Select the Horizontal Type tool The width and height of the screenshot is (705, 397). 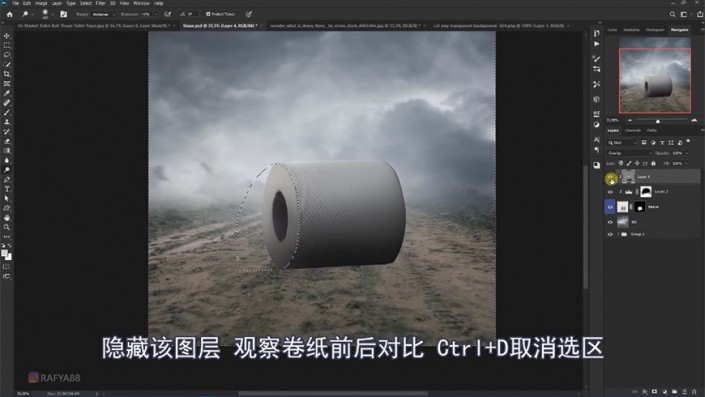click(7, 189)
